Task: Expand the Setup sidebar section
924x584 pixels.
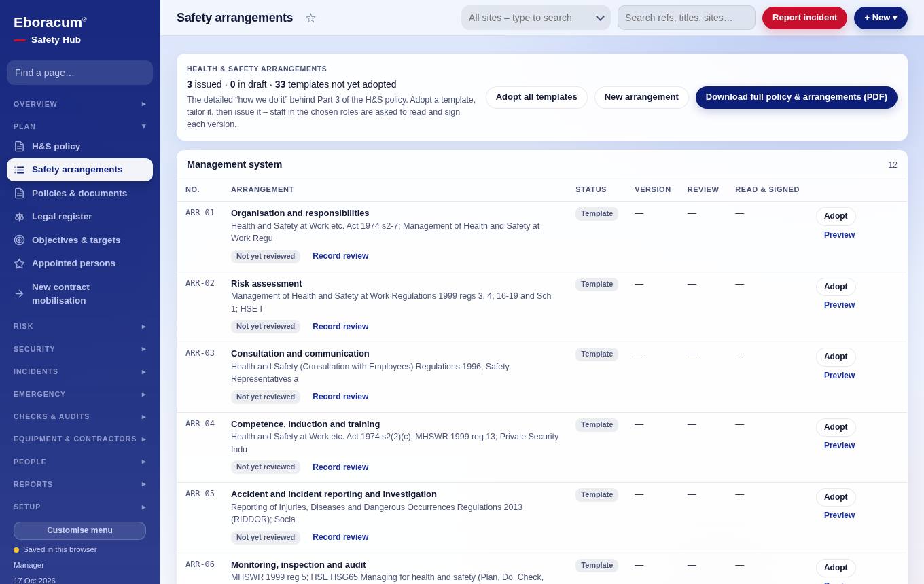Action: click(x=80, y=507)
